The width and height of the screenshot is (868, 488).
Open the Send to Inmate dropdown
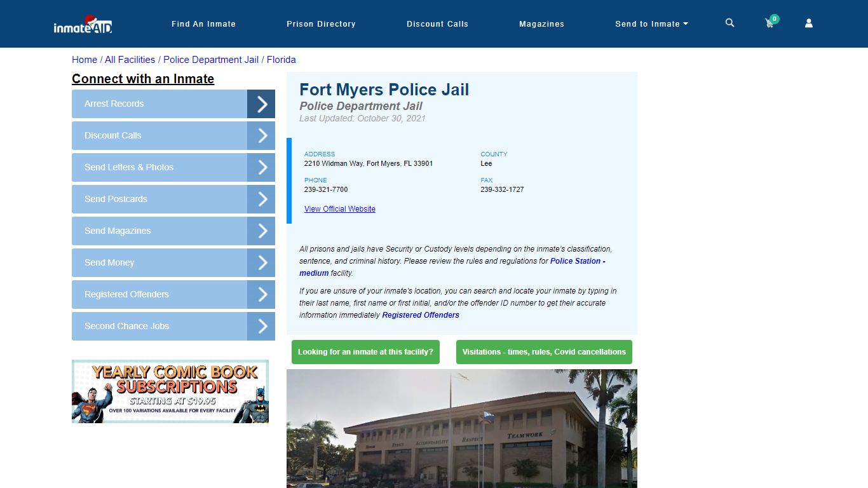(651, 24)
